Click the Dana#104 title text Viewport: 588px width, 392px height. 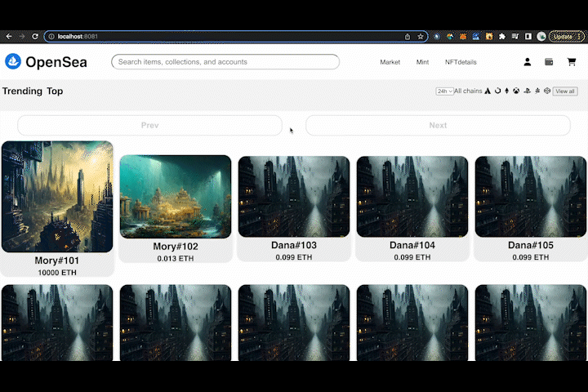point(412,245)
